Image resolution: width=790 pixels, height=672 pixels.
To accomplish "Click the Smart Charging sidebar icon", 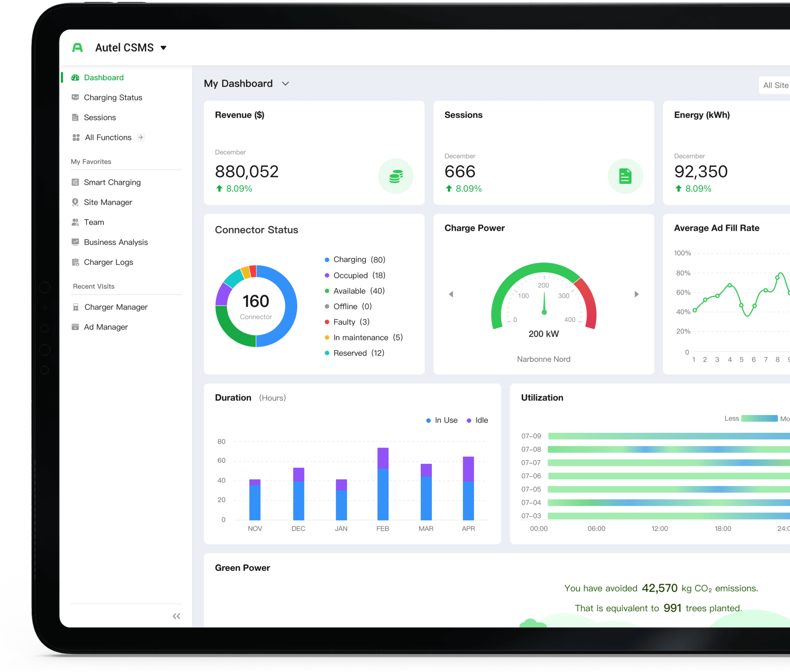I will point(75,182).
